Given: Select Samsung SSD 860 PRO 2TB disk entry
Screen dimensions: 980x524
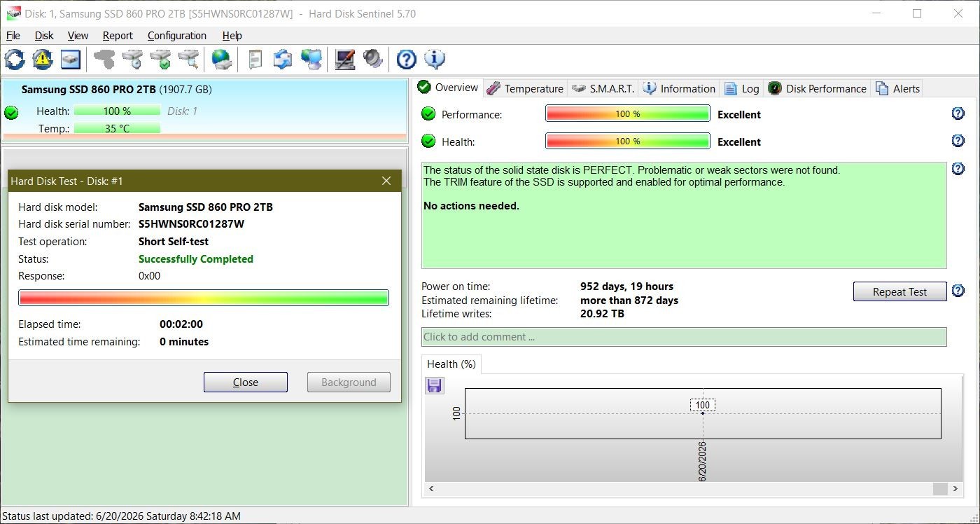Looking at the screenshot, I should point(204,111).
